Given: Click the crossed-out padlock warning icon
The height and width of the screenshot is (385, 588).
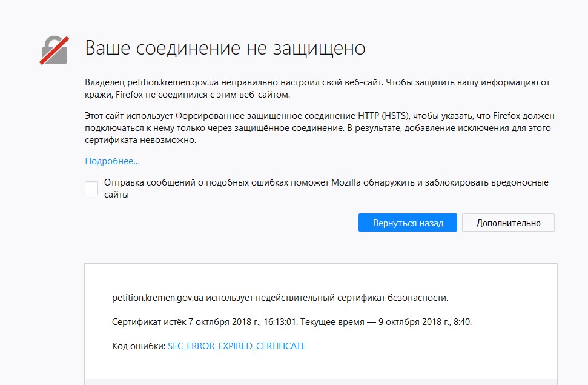Looking at the screenshot, I should pyautogui.click(x=55, y=50).
